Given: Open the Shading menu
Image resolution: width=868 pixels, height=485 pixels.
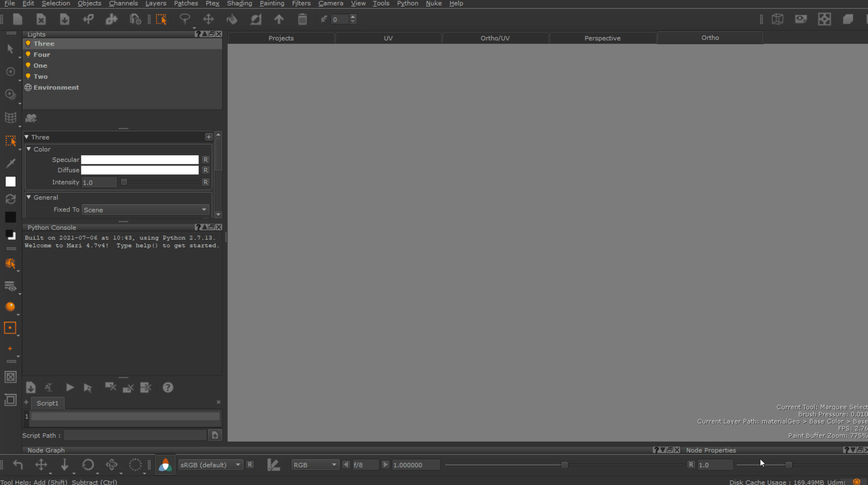Looking at the screenshot, I should click(x=239, y=4).
